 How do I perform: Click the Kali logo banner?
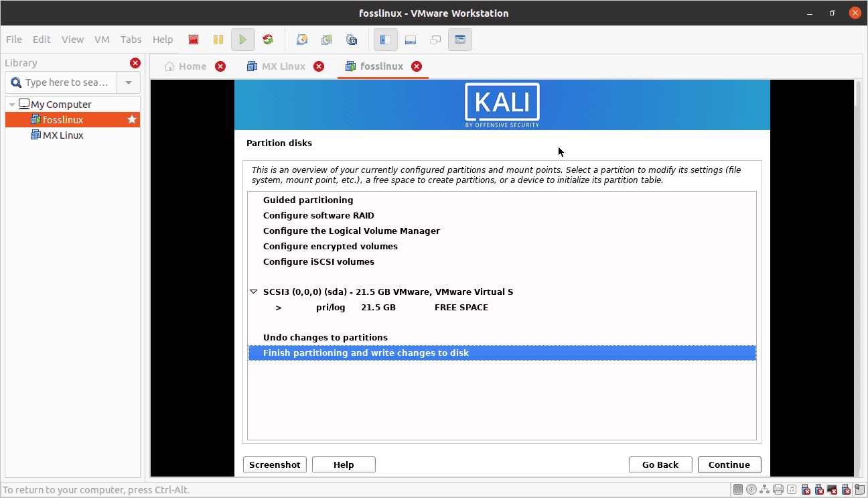(502, 105)
